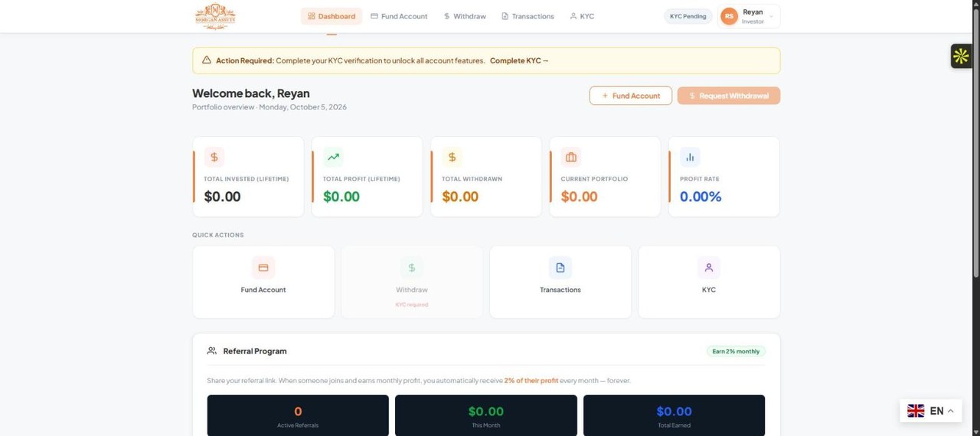The height and width of the screenshot is (436, 980).
Task: Click the Total Profit trend-up icon
Action: [333, 157]
